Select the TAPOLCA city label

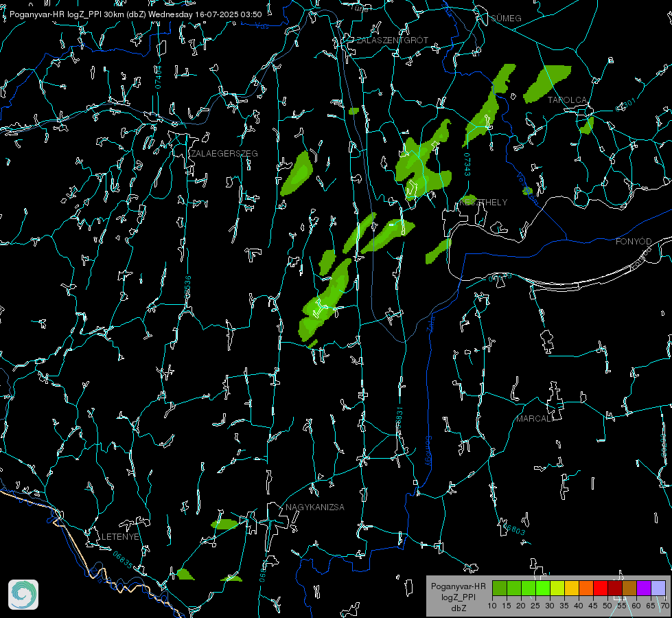coord(568,100)
